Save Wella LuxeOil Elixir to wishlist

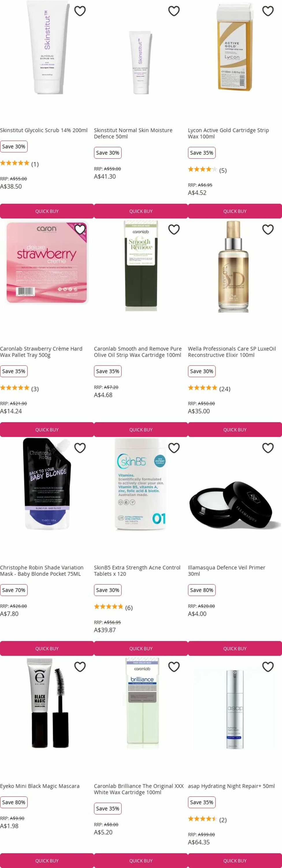[x=268, y=229]
